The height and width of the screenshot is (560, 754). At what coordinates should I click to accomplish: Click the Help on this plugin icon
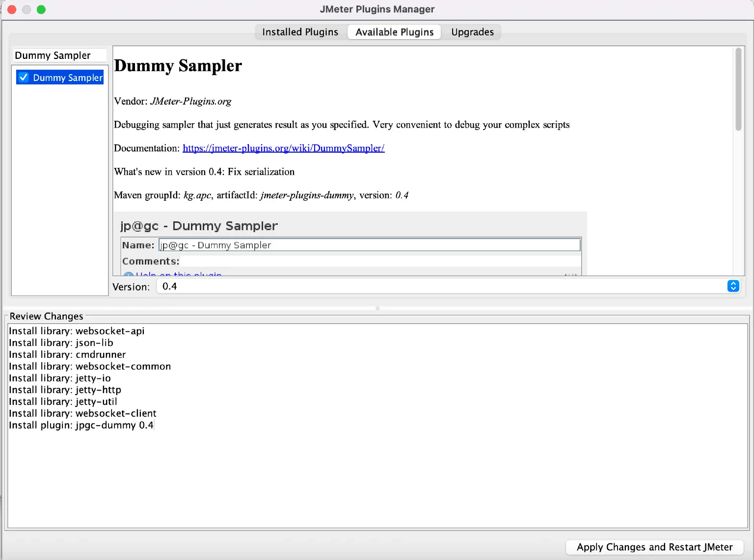click(128, 275)
